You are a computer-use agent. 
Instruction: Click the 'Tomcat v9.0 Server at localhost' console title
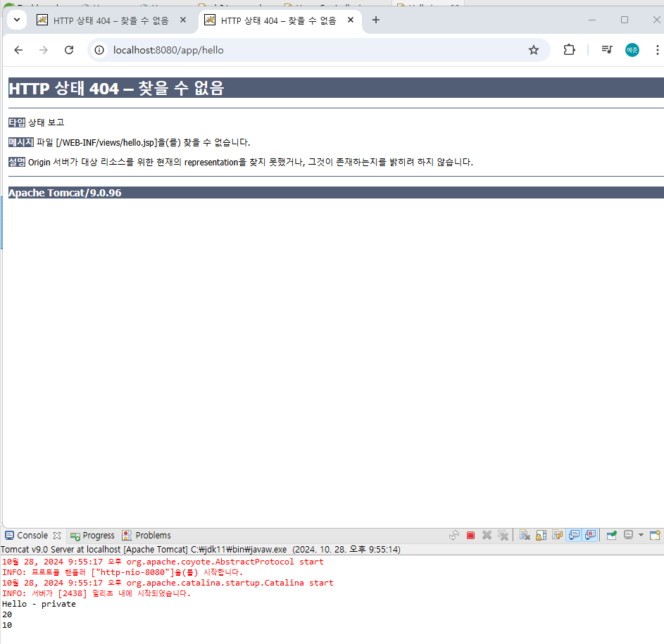200,549
